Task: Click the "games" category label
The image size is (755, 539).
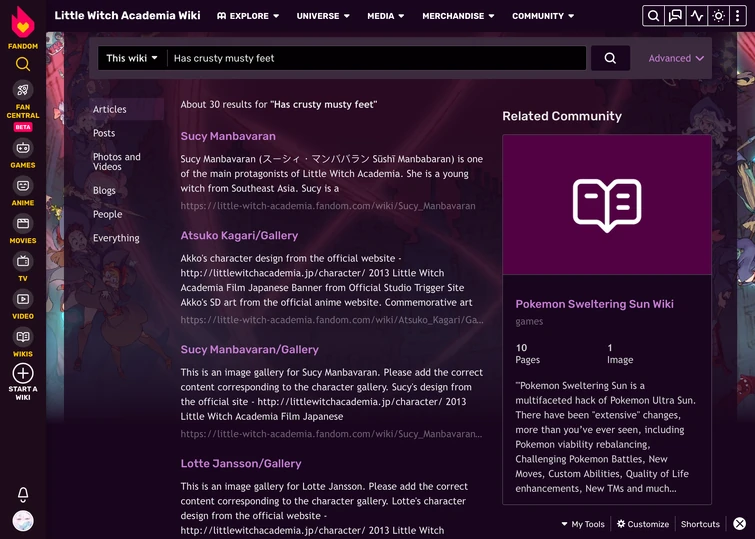Action: [529, 321]
